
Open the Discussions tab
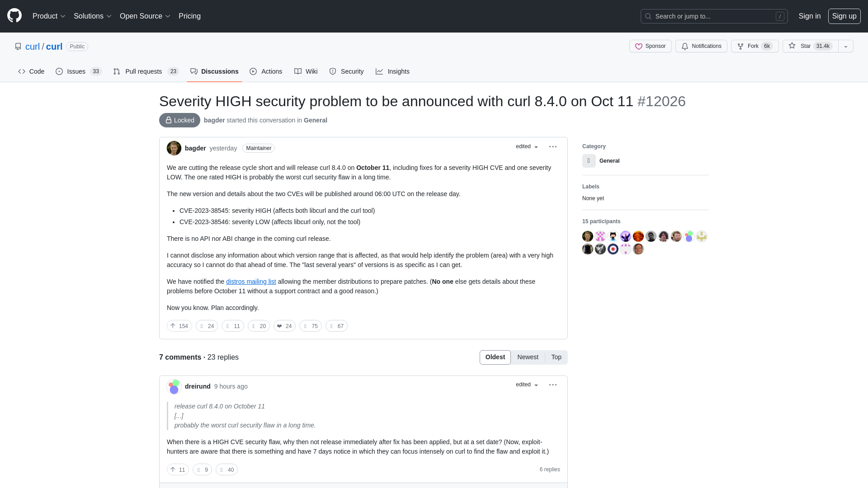(x=214, y=71)
